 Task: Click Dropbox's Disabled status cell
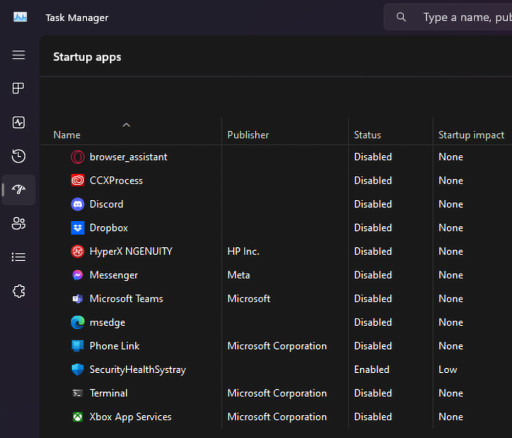click(373, 228)
